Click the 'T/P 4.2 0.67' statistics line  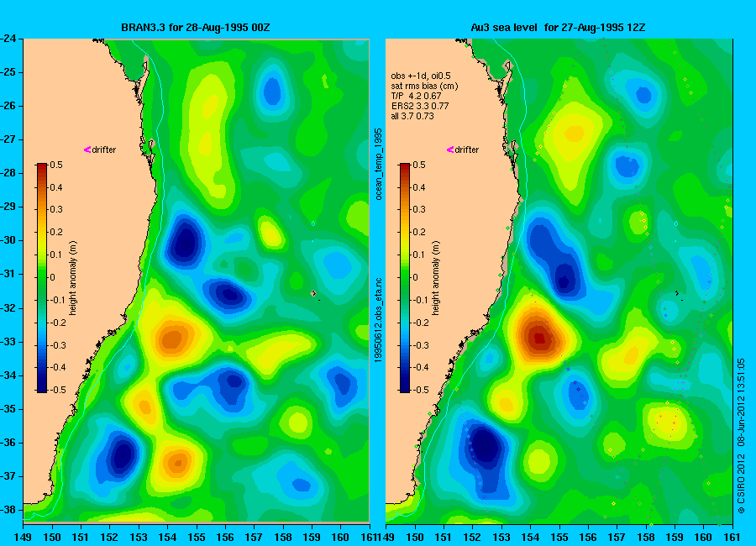point(416,96)
